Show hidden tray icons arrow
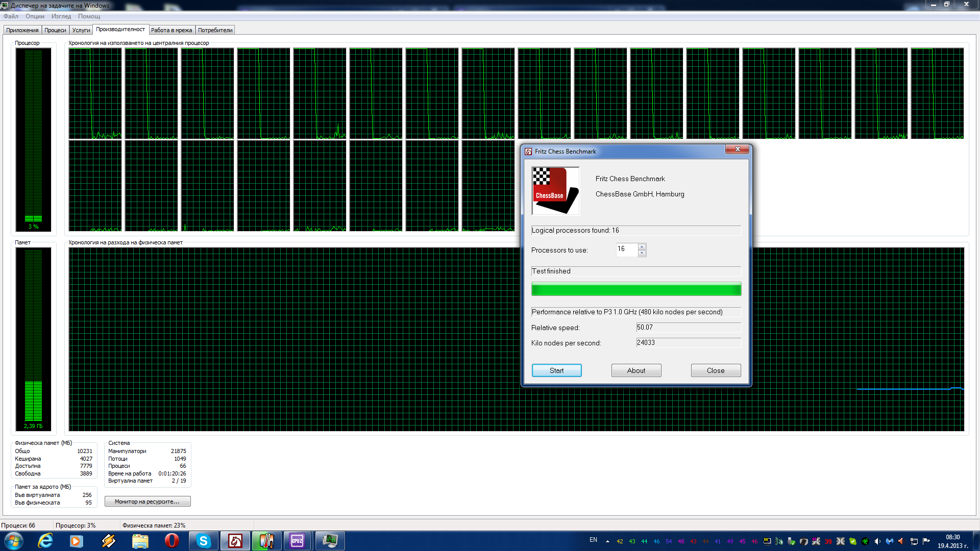This screenshot has height=551, width=980. tap(607, 541)
